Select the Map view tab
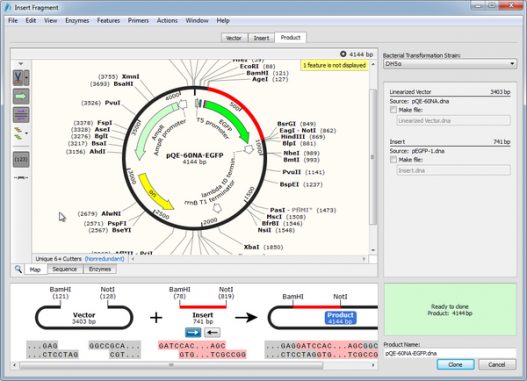 coord(35,269)
